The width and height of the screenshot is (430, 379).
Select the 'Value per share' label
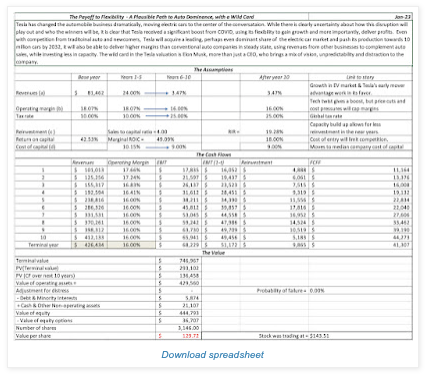[x=33, y=336]
